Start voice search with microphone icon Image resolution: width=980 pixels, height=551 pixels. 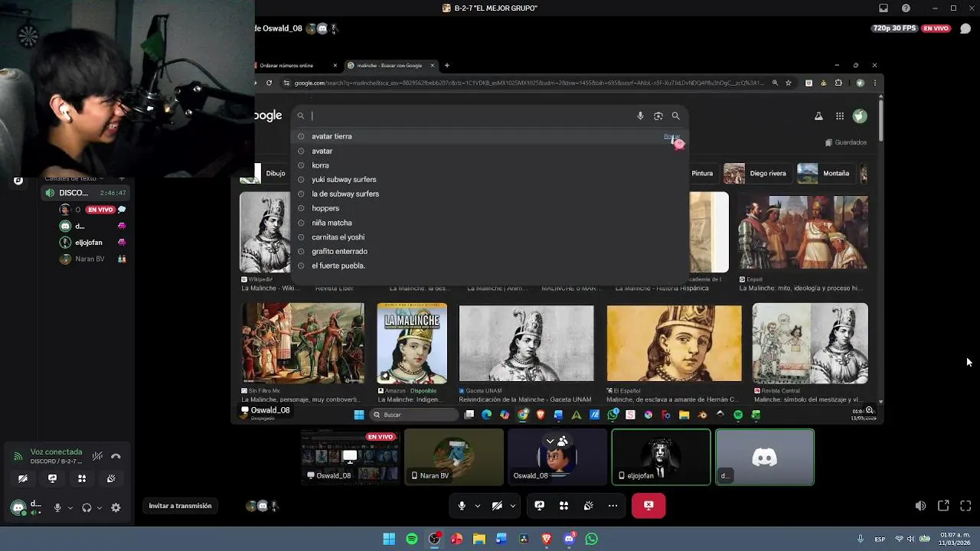click(640, 116)
